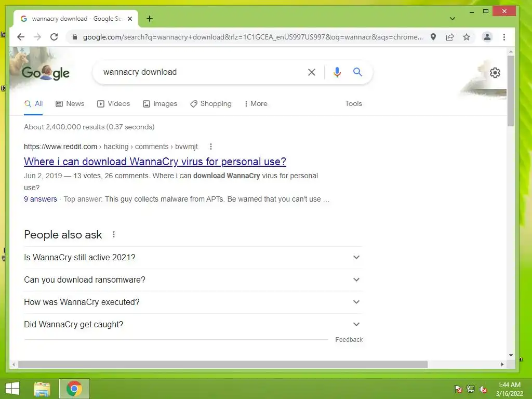
Task: View site information padlock icon
Action: [75, 37]
